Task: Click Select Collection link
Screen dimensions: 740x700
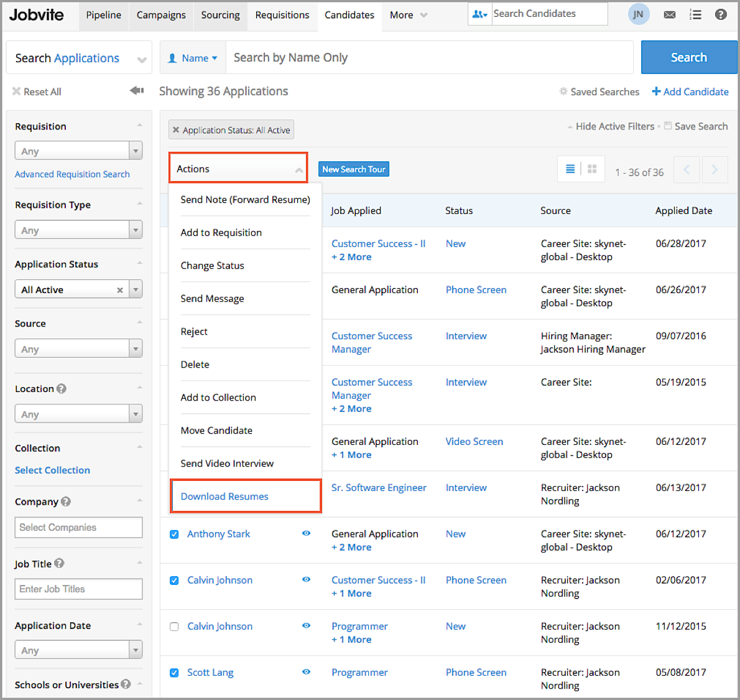Action: (x=52, y=470)
